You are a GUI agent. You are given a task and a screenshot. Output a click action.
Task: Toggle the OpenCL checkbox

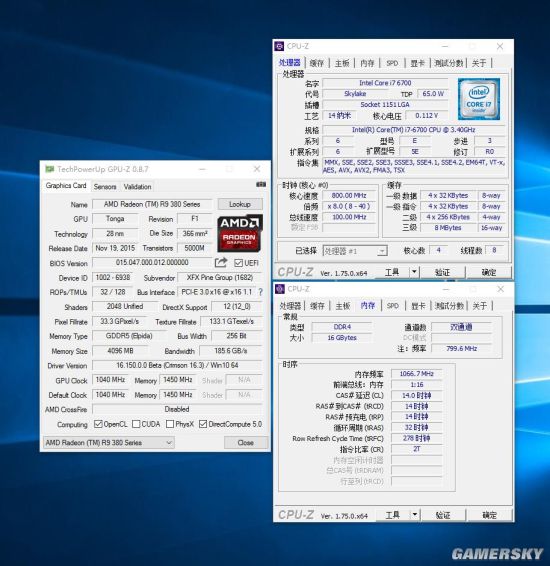coord(98,424)
